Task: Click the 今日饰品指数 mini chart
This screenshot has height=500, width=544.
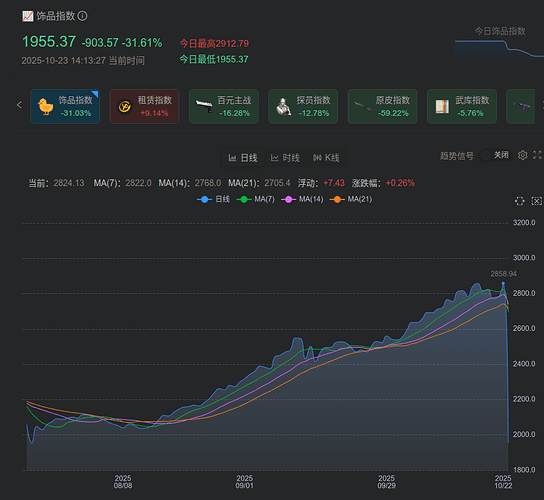Action: point(500,49)
